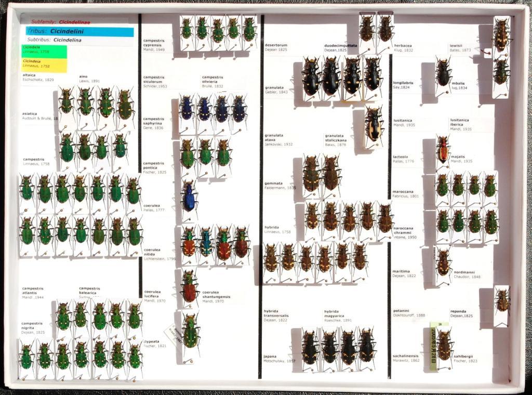Viewport: 532px width, 395px height.
Task: Click the green vertical tag near sahlbergii
Action: pos(432,347)
